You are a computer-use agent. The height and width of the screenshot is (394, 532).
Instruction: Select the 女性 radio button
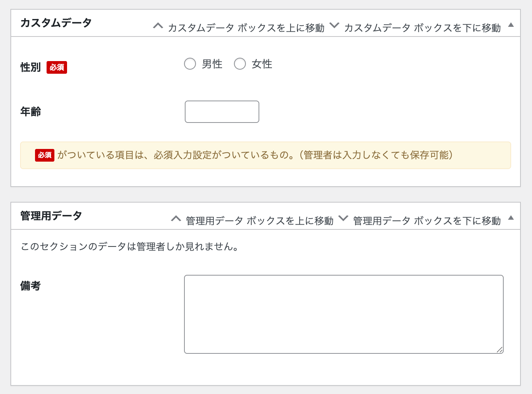pyautogui.click(x=240, y=64)
